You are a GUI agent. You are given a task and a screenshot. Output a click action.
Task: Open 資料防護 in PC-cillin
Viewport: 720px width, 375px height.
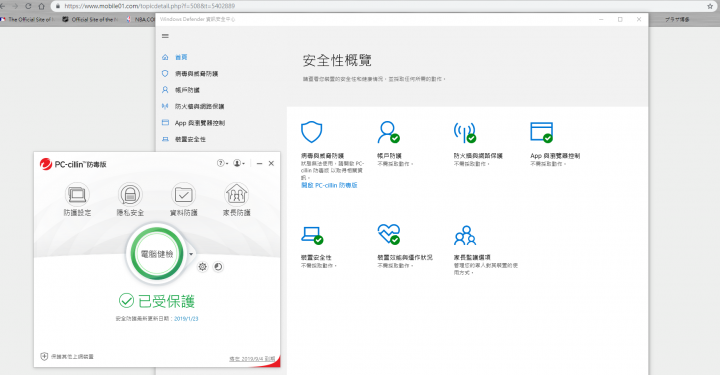[183, 199]
